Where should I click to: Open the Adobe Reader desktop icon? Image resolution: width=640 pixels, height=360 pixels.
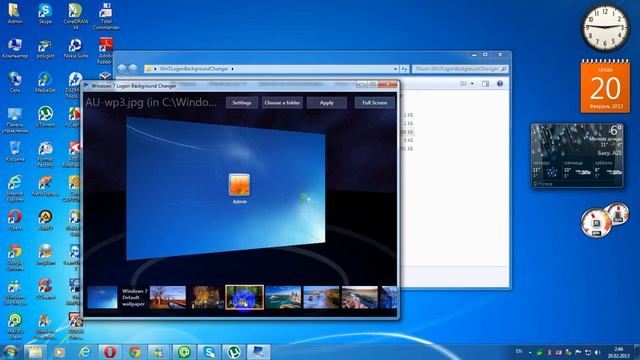coord(106,51)
